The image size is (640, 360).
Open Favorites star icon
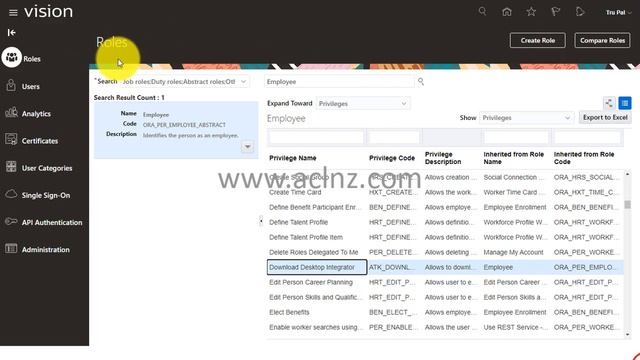[x=531, y=12]
